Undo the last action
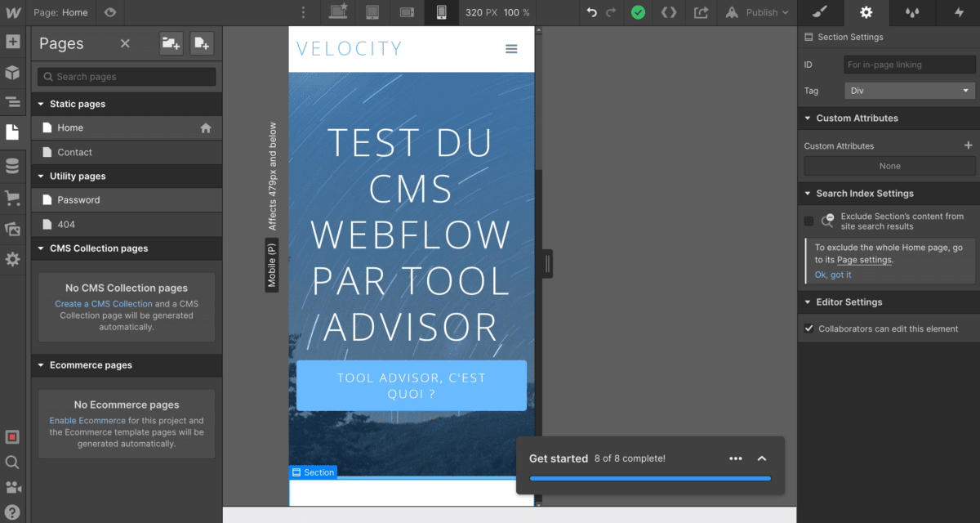 (592, 12)
